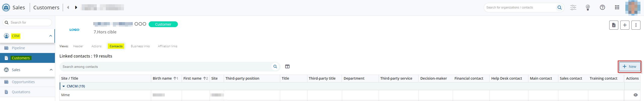Click the document icon button near top right
644x101 pixels.
click(x=614, y=25)
